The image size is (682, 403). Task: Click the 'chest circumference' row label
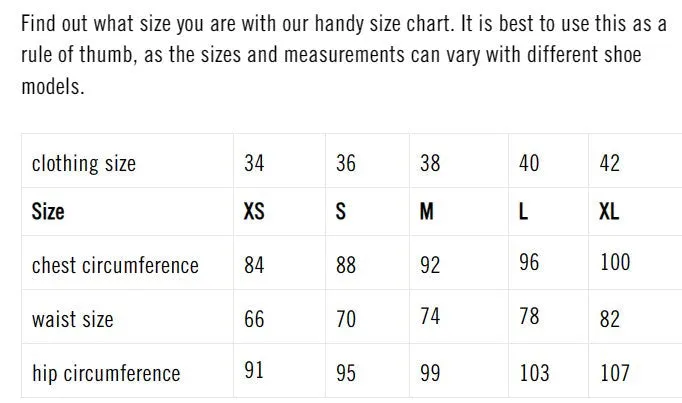coord(115,265)
